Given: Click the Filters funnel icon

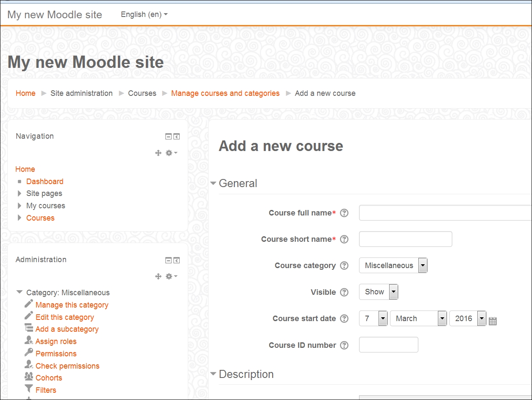Looking at the screenshot, I should click(x=29, y=389).
